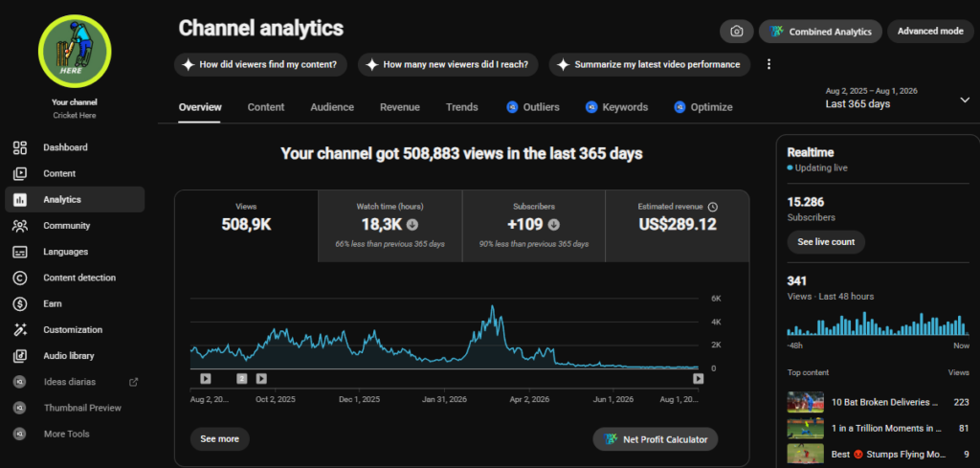
Task: Switch to the Overview tab
Action: (x=200, y=107)
